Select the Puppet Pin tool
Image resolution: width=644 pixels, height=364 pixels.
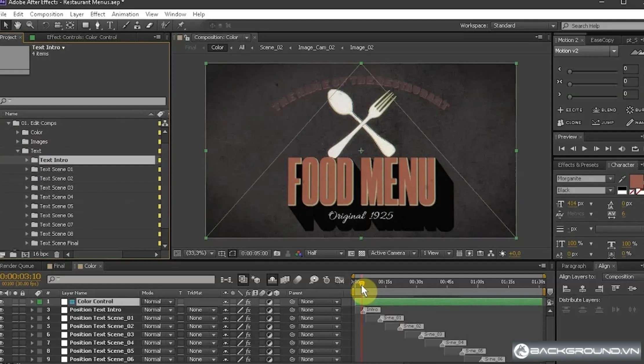click(x=181, y=25)
